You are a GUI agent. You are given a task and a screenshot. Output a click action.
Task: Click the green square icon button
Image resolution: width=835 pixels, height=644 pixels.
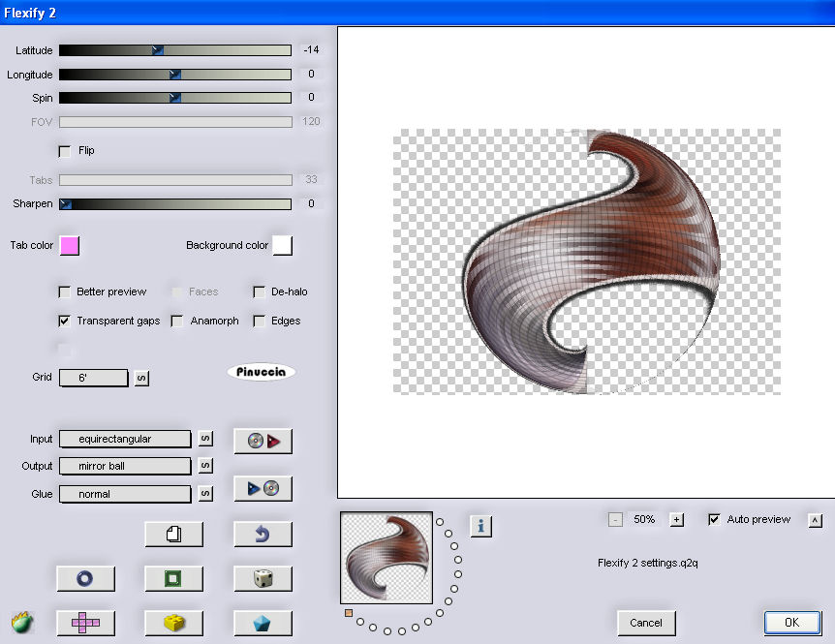(x=174, y=578)
